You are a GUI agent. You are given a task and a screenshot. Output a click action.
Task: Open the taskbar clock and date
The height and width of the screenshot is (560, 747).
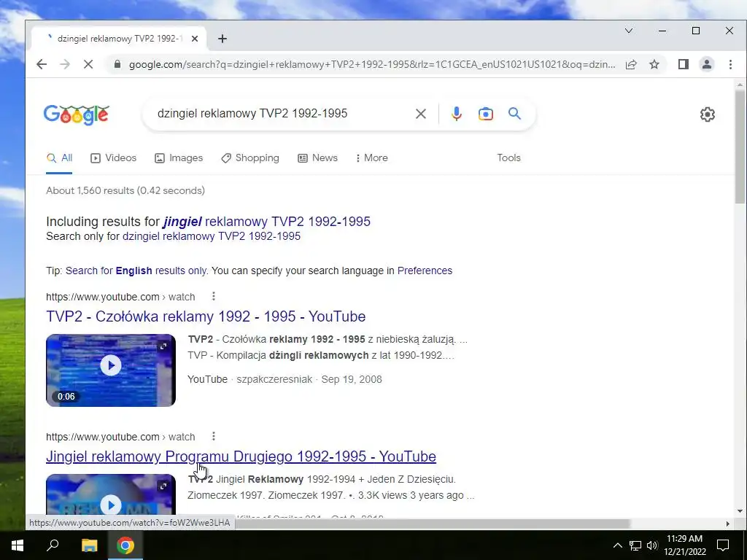pyautogui.click(x=684, y=545)
